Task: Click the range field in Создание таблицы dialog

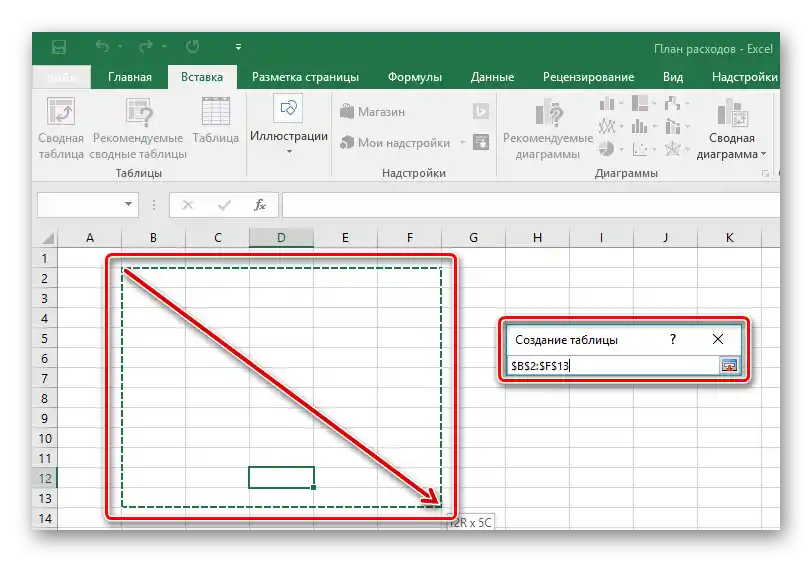Action: (613, 366)
